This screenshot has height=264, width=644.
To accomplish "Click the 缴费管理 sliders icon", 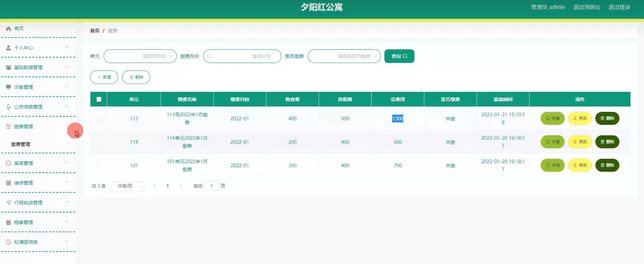I will pos(8,127).
